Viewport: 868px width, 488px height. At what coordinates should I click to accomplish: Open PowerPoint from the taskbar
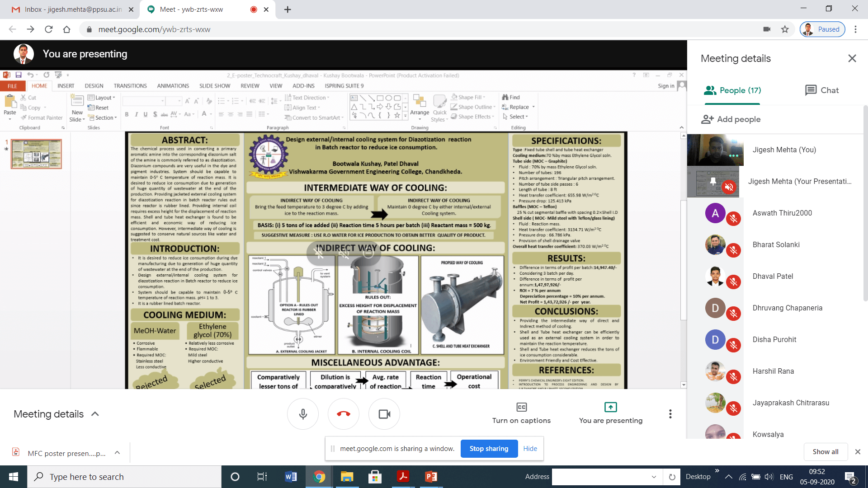[x=431, y=477]
